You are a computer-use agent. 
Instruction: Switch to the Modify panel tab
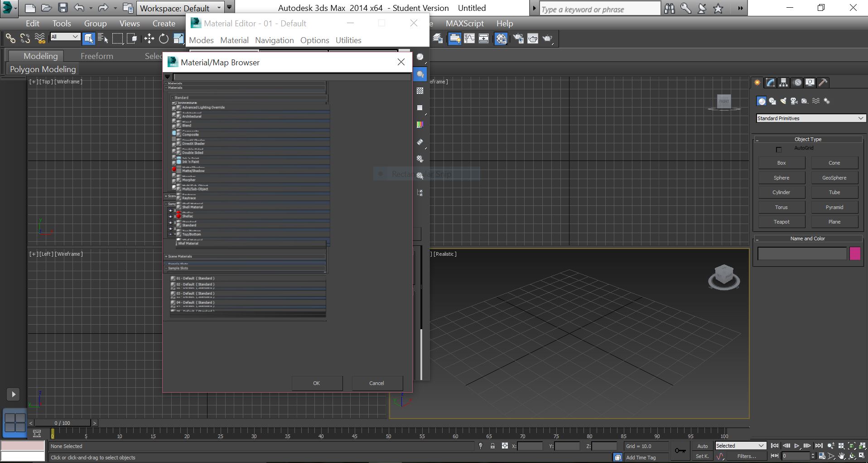[x=771, y=83]
